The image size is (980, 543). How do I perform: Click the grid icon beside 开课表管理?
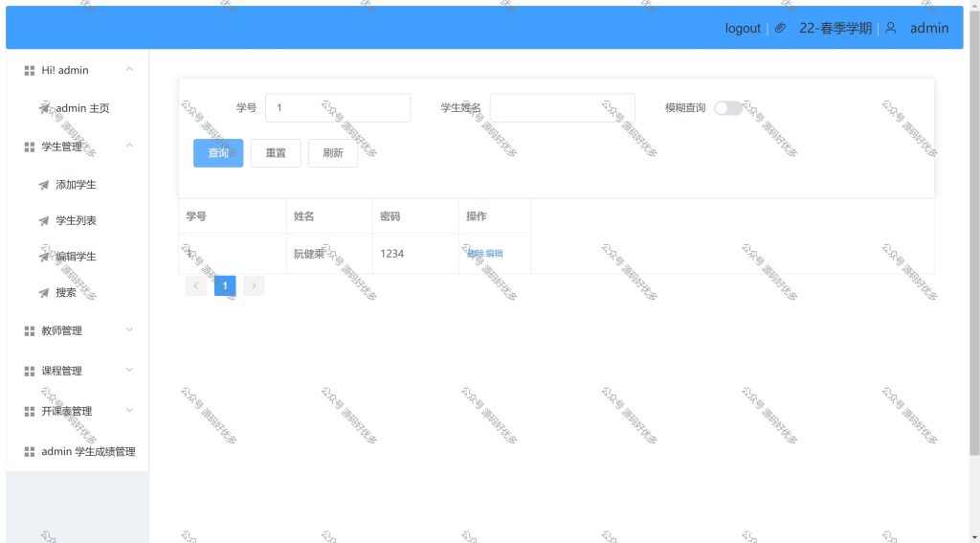[x=30, y=412]
